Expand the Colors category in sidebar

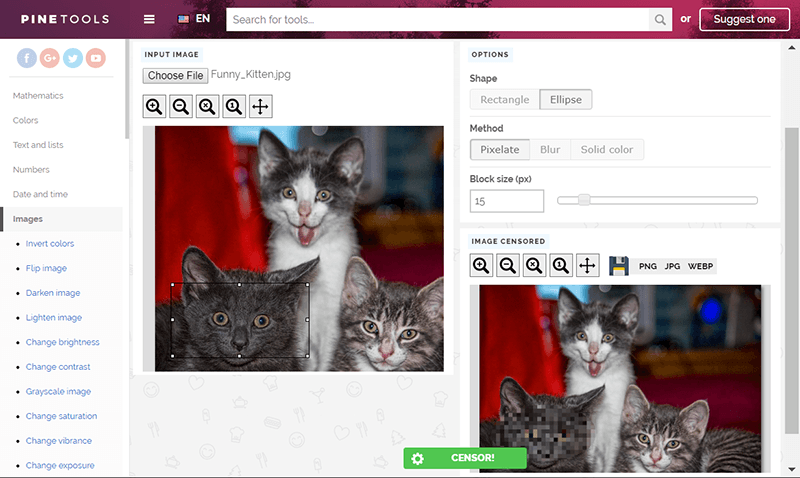26,120
